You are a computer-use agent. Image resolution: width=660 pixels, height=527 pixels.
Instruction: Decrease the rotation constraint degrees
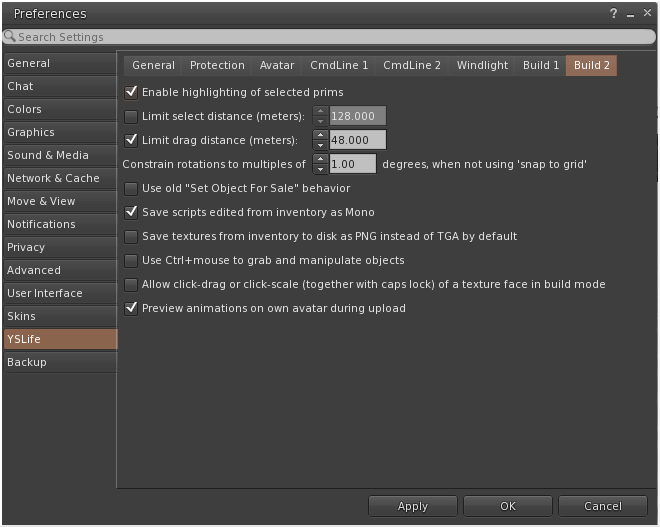click(320, 169)
